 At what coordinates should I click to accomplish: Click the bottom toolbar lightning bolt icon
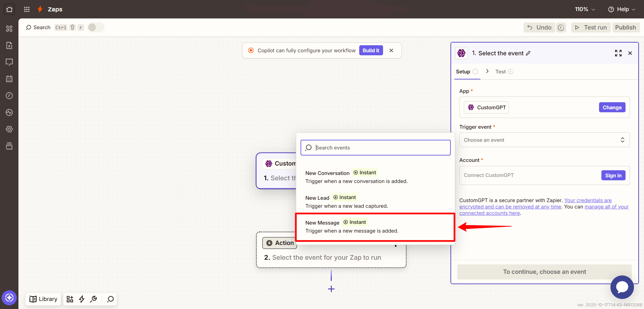coord(82,299)
